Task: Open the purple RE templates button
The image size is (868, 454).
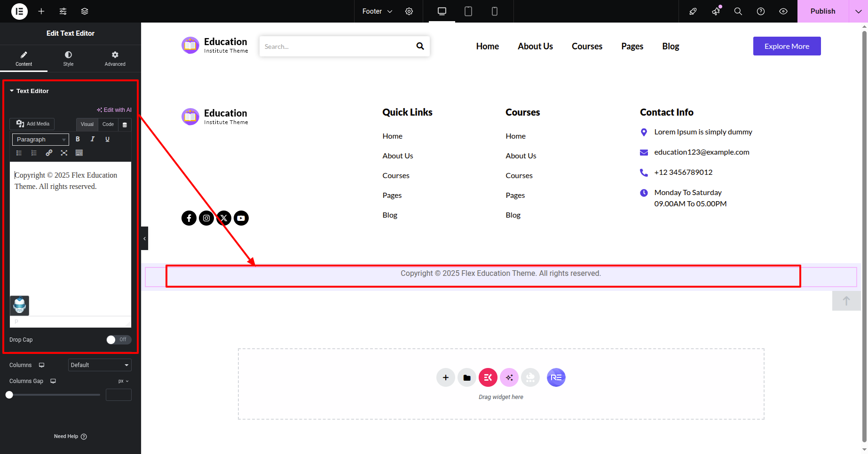Action: point(556,377)
